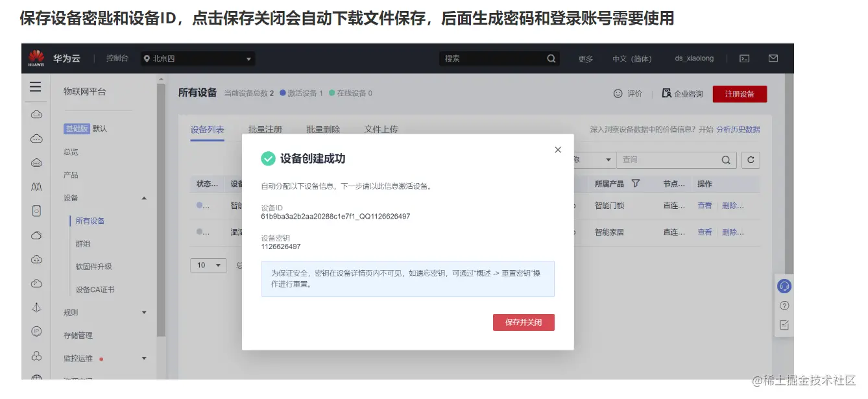
Task: Click 查看 in the 智能家居 row
Action: coord(705,232)
